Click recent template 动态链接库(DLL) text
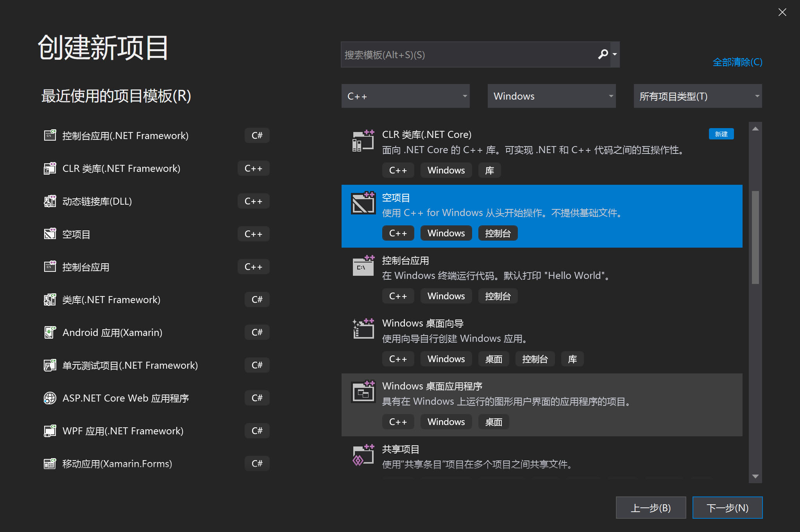800x532 pixels. (97, 201)
